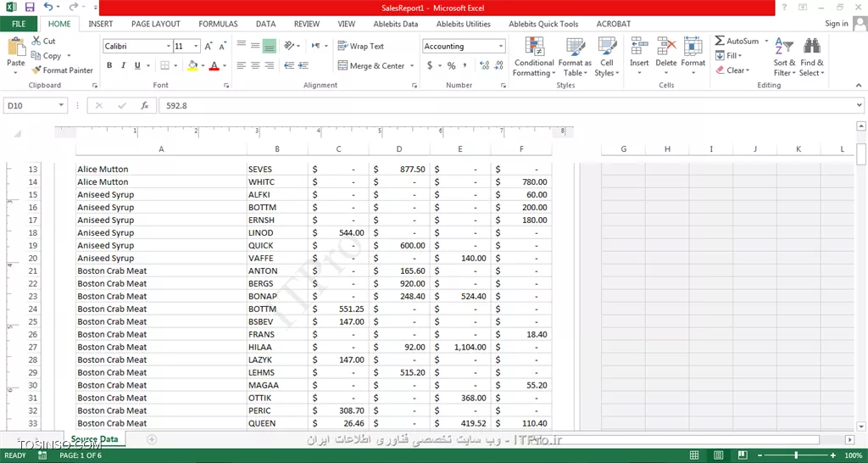Switch to the FORMULAS tab

coord(218,24)
